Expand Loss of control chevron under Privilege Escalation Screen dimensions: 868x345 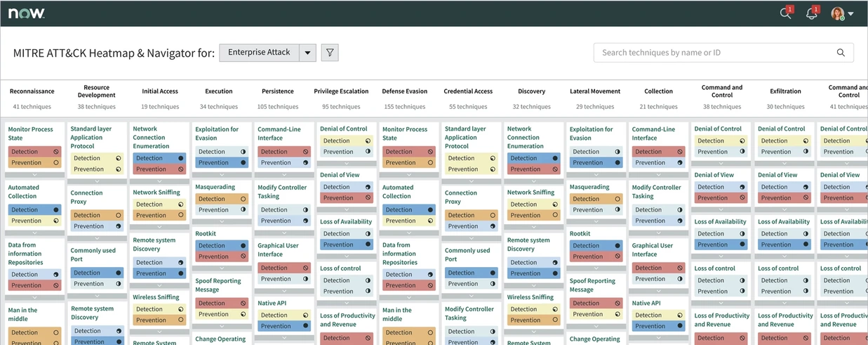coord(346,302)
